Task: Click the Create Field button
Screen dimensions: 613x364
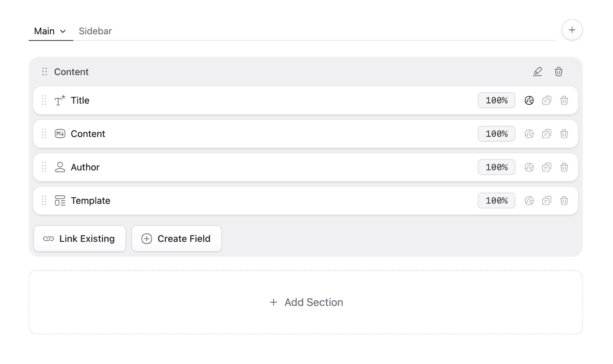Action: [177, 239]
